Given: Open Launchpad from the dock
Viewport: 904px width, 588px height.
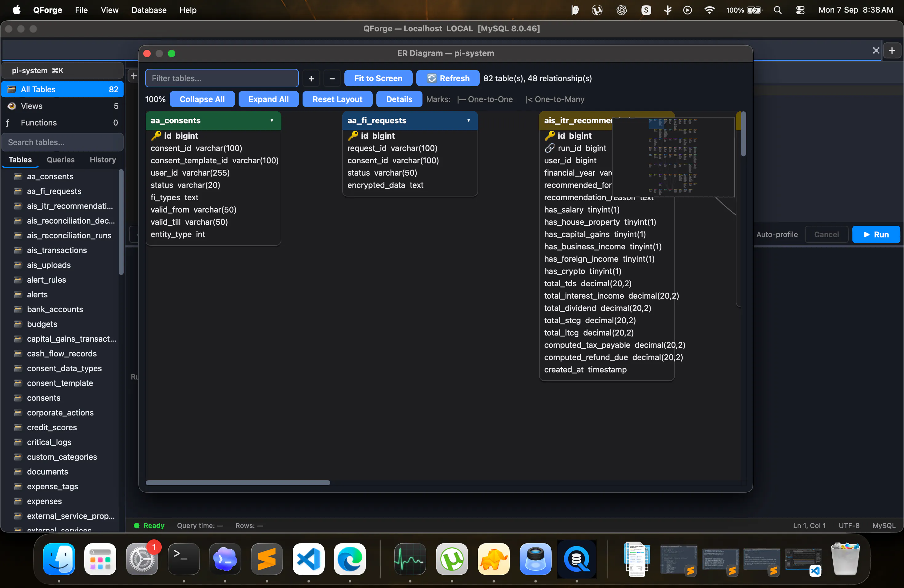Looking at the screenshot, I should coord(100,559).
